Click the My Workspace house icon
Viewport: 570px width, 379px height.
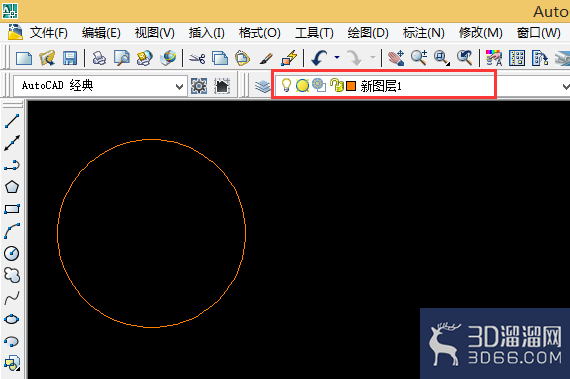coord(222,86)
